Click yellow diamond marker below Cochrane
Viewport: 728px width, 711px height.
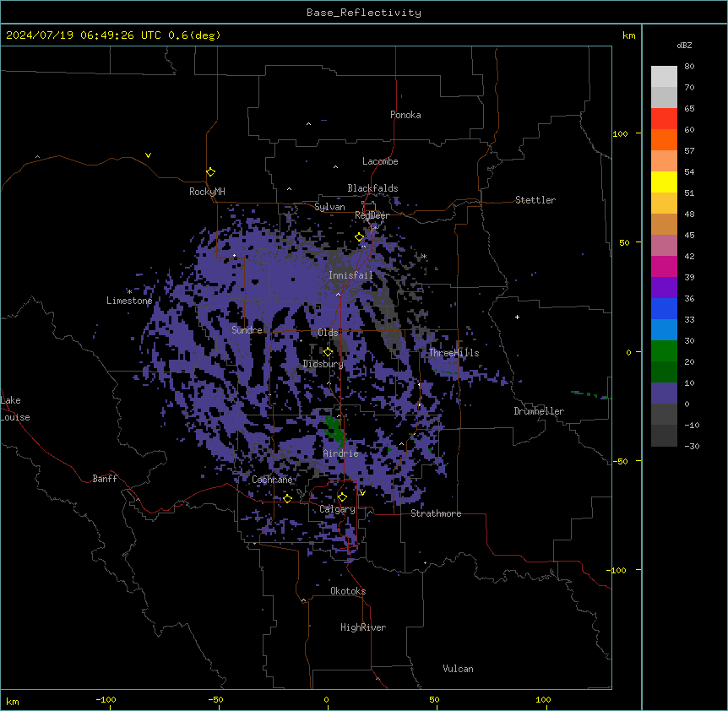[287, 498]
